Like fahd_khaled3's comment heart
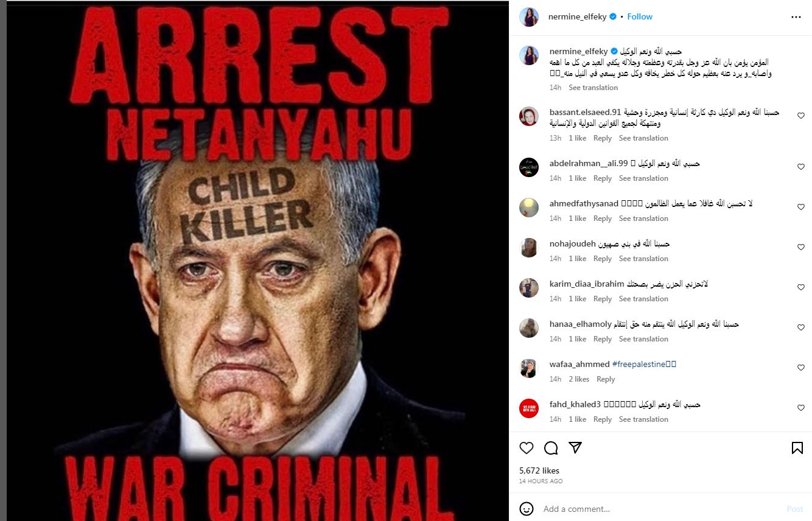812x521 pixels. tap(801, 408)
